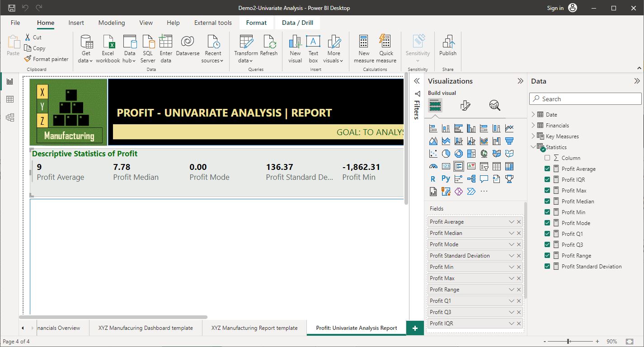Open the Format visual brush tab
644x347 pixels.
click(x=465, y=106)
